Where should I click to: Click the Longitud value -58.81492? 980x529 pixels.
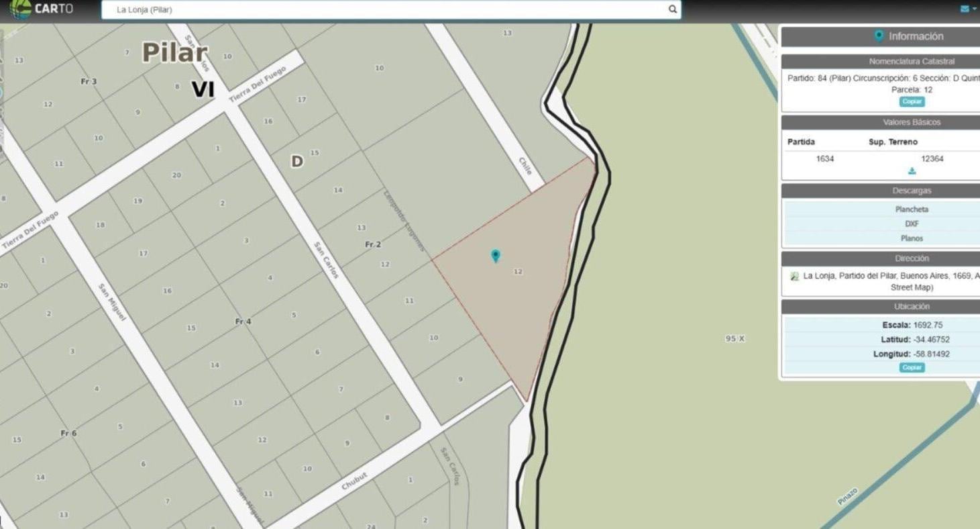931,354
